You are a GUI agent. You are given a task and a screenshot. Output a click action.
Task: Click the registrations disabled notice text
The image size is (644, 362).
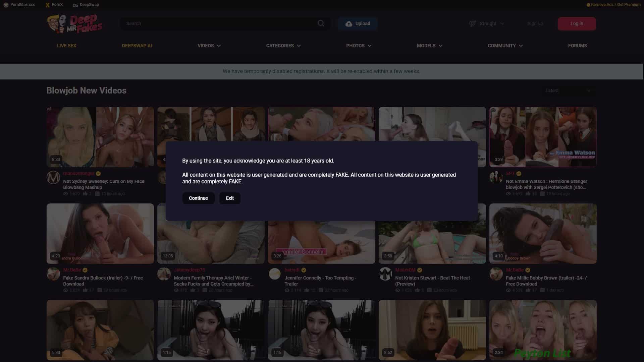click(321, 71)
